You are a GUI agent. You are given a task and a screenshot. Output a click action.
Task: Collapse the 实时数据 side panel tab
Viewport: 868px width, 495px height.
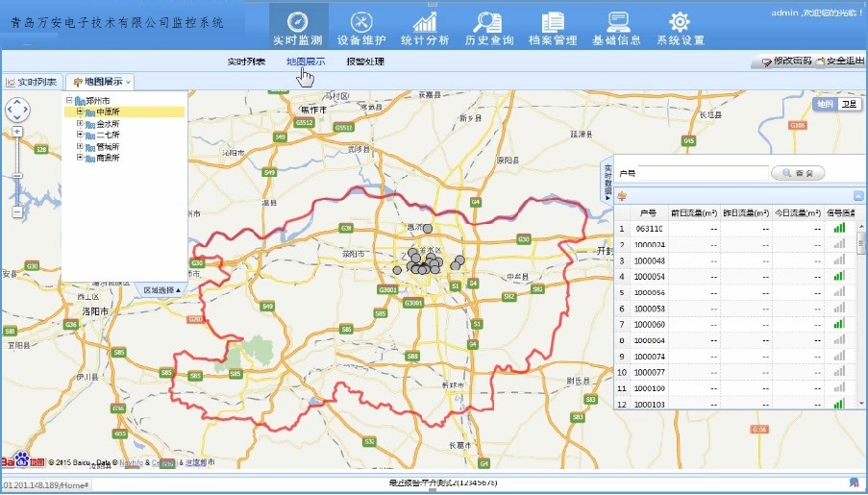tap(607, 181)
